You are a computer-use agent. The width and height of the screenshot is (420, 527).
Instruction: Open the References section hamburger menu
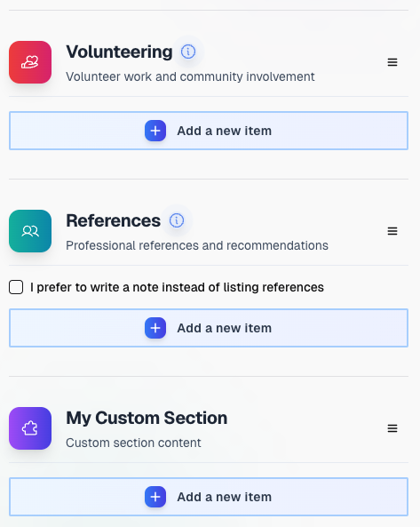pyautogui.click(x=392, y=231)
